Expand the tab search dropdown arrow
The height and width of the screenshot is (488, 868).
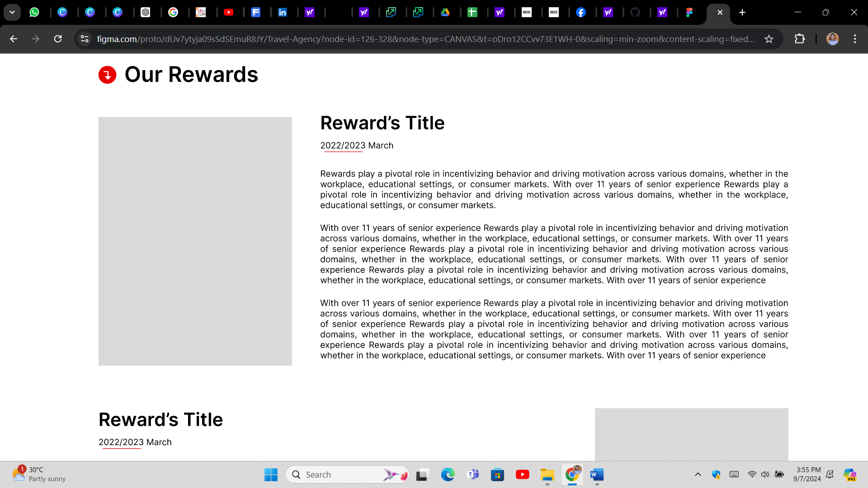[12, 12]
